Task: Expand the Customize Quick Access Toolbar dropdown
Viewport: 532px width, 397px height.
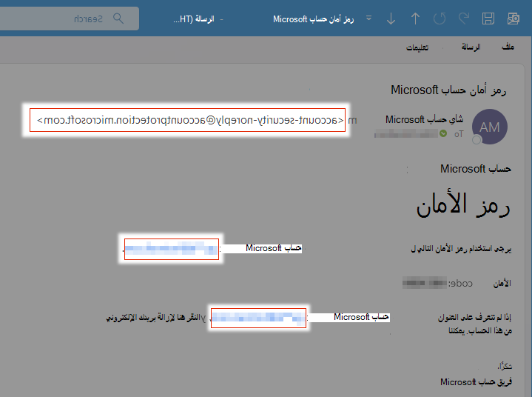Action: click(x=368, y=18)
